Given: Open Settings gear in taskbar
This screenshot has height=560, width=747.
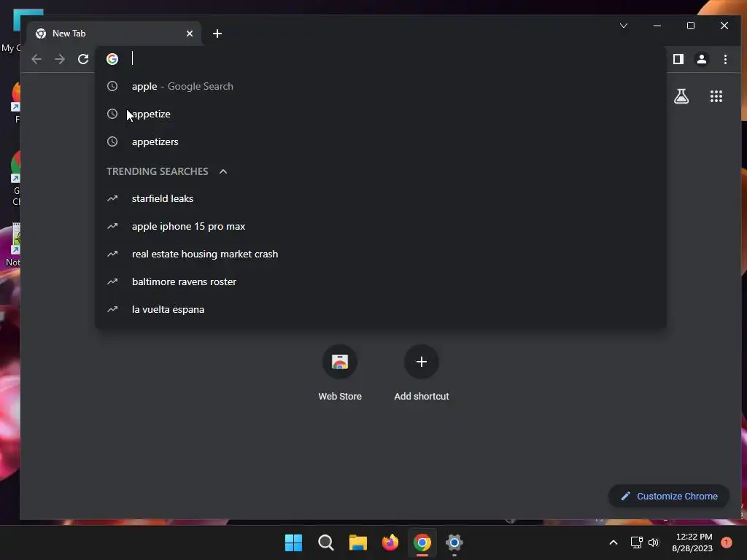Looking at the screenshot, I should [454, 542].
